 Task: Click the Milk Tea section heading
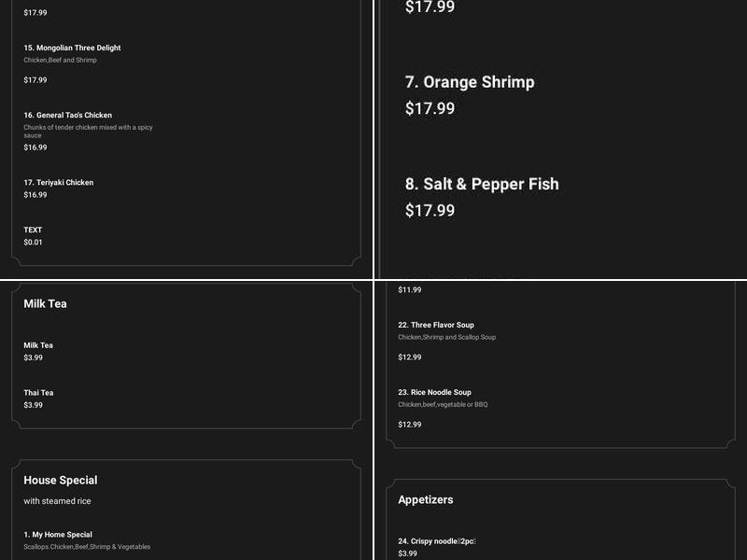(x=45, y=303)
